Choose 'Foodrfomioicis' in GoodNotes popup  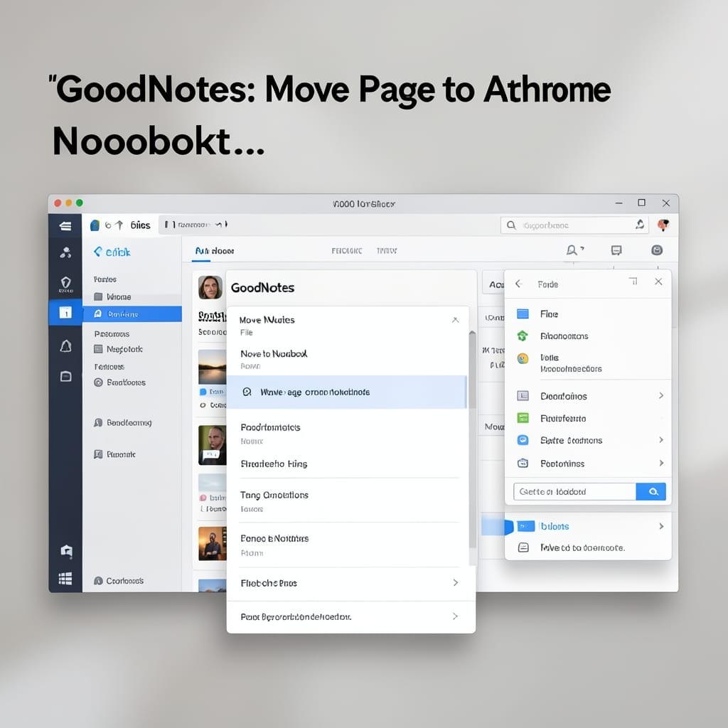[x=270, y=427]
